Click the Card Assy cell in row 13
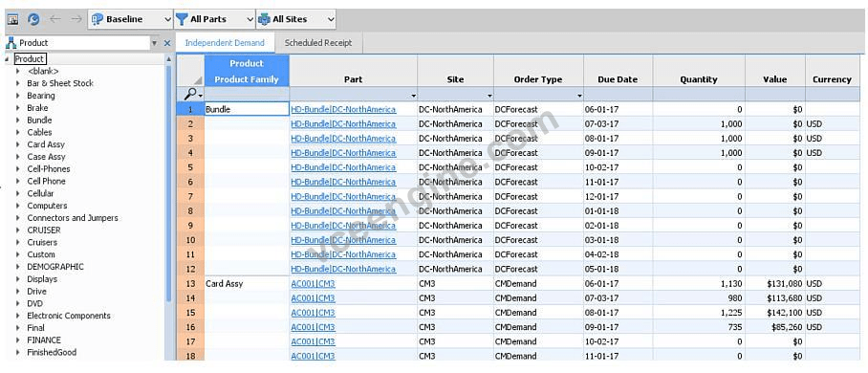 (247, 283)
